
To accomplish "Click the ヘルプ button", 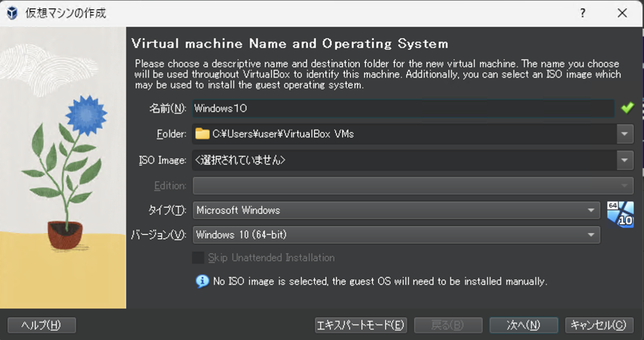I will 42,325.
